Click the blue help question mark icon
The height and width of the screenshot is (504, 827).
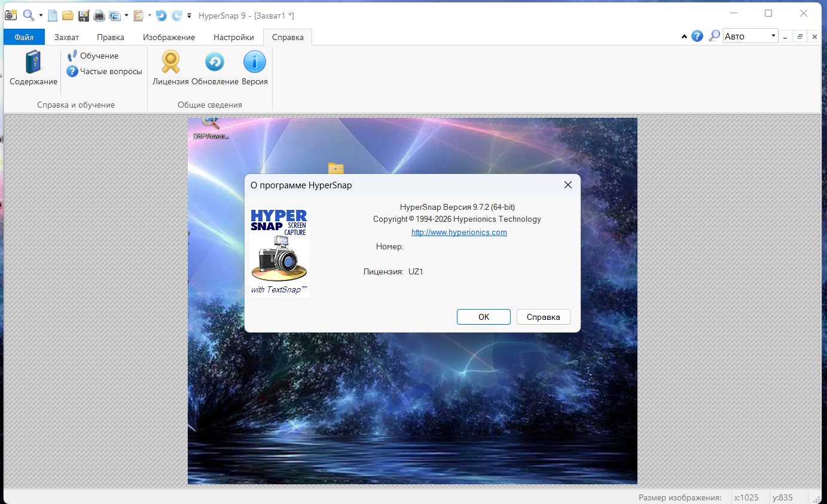pos(697,36)
